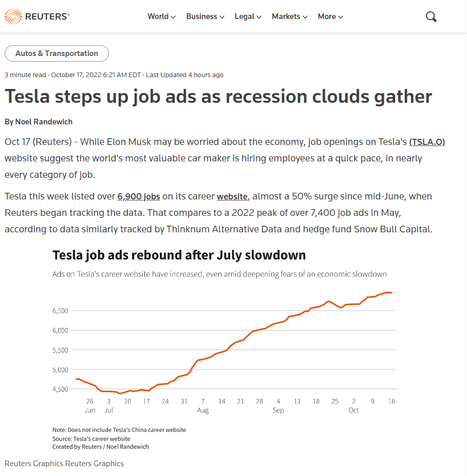
Task: Click the 6,500 y-axis gridline label
Action: point(61,311)
